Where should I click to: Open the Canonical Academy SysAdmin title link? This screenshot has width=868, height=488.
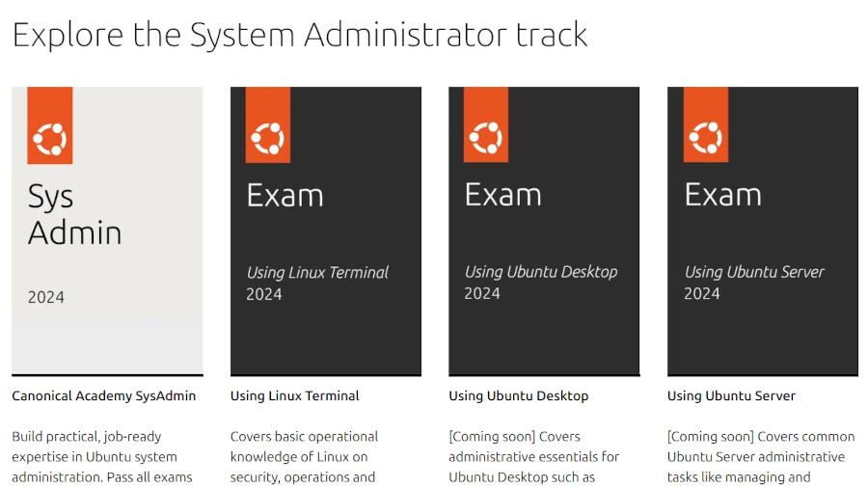point(103,395)
